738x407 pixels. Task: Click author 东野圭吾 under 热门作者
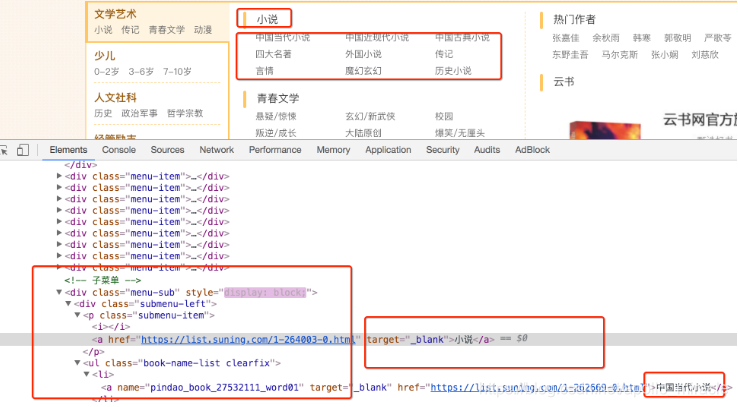tap(570, 55)
